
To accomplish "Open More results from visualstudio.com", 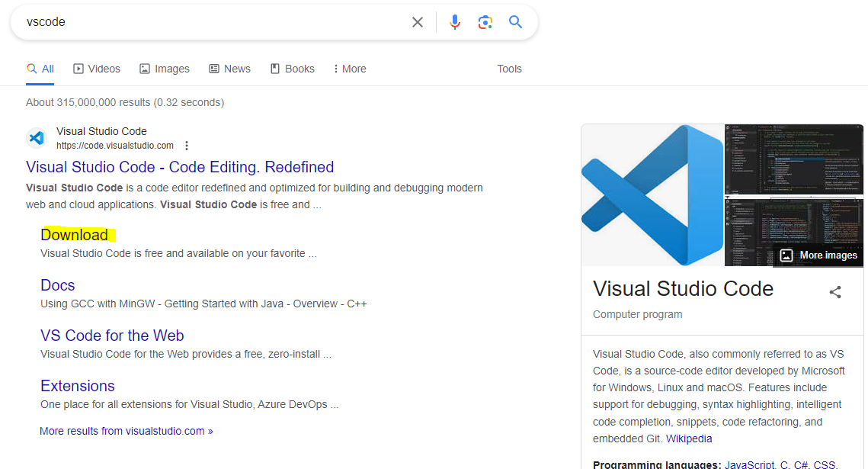I will [x=127, y=431].
